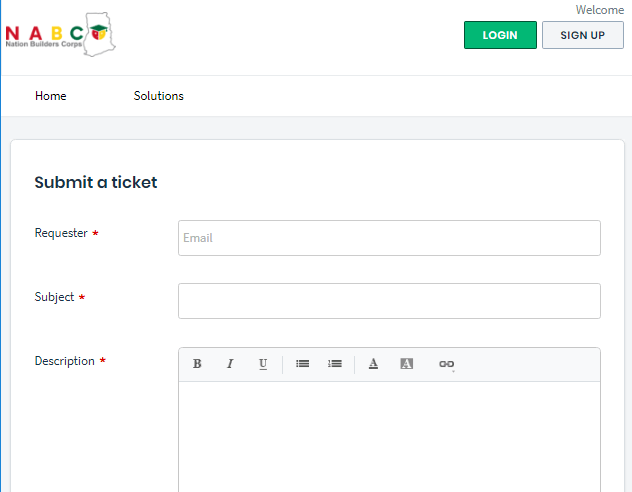Open the text background color picker
The image size is (632, 492).
pyautogui.click(x=406, y=364)
